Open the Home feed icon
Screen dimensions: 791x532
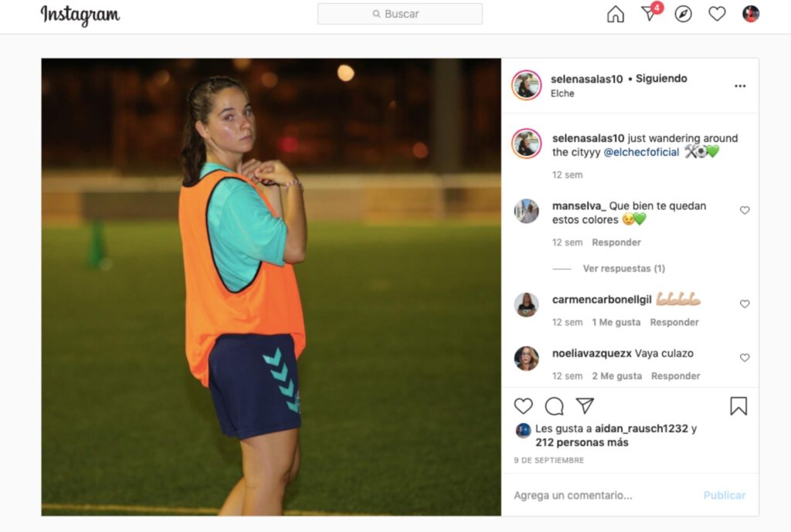pos(615,14)
